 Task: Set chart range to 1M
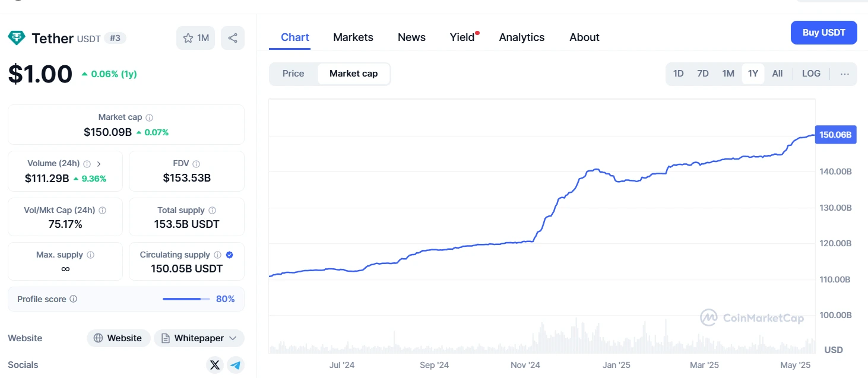click(x=728, y=74)
